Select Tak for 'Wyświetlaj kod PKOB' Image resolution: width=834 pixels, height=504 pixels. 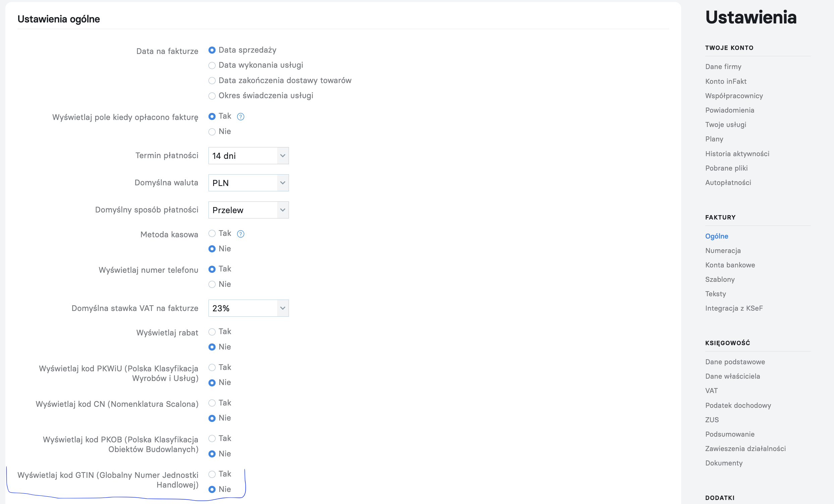(212, 439)
